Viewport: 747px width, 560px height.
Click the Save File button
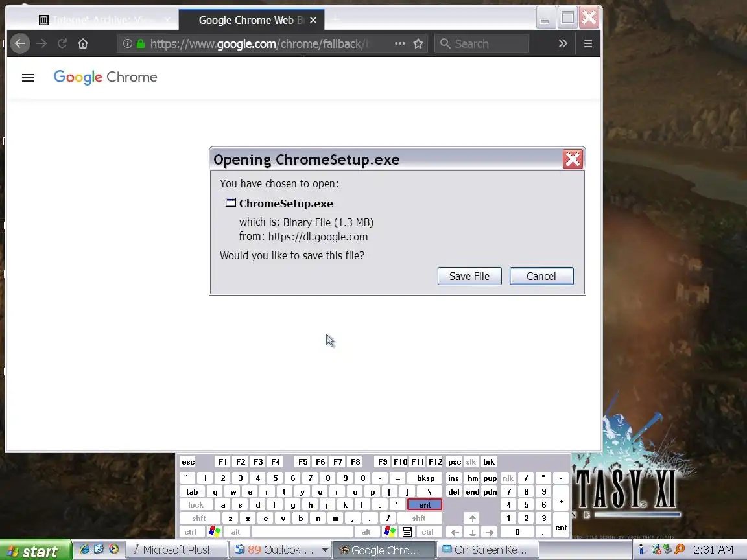click(469, 276)
